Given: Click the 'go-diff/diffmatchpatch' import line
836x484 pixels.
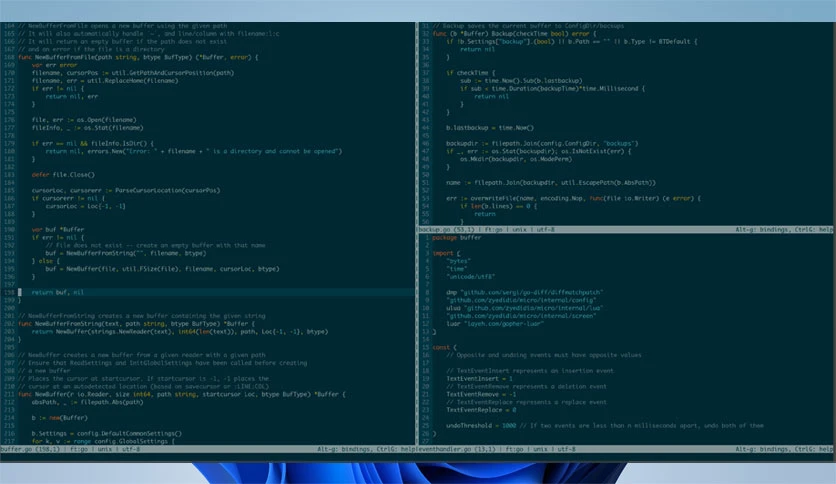Looking at the screenshot, I should (525, 293).
